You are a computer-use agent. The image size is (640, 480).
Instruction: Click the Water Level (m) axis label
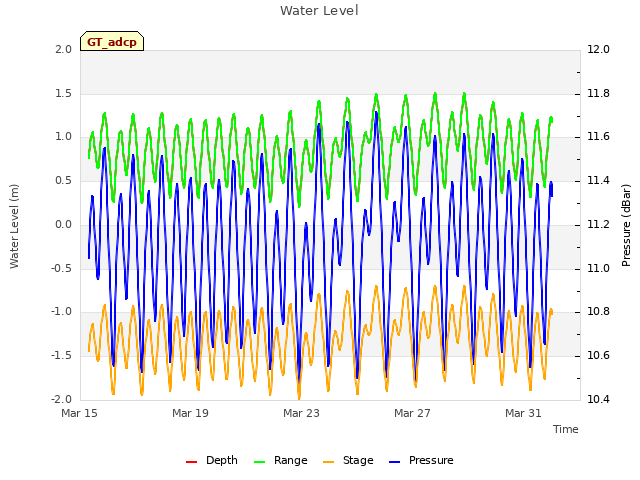tap(15, 226)
